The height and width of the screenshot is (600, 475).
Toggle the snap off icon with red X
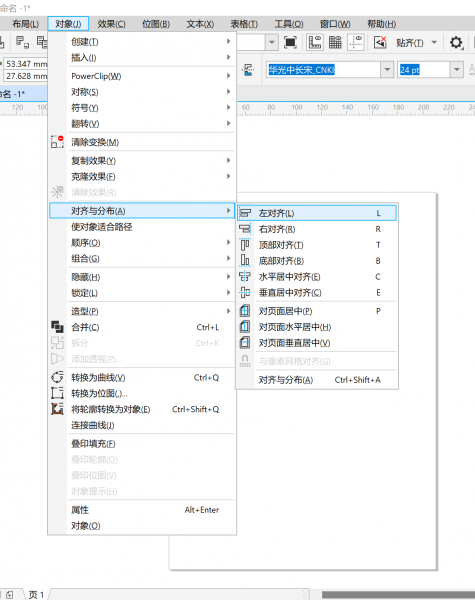pos(380,42)
